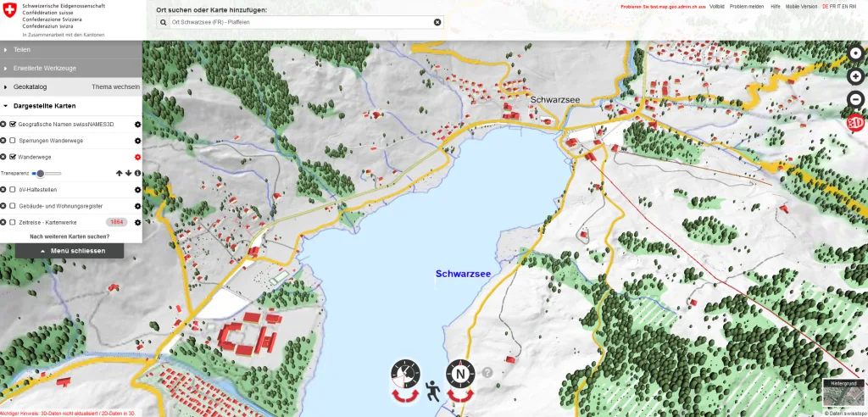Screen dimensions: 868x417
Task: Close the red settings gear for Wanderwege
Action: point(138,158)
